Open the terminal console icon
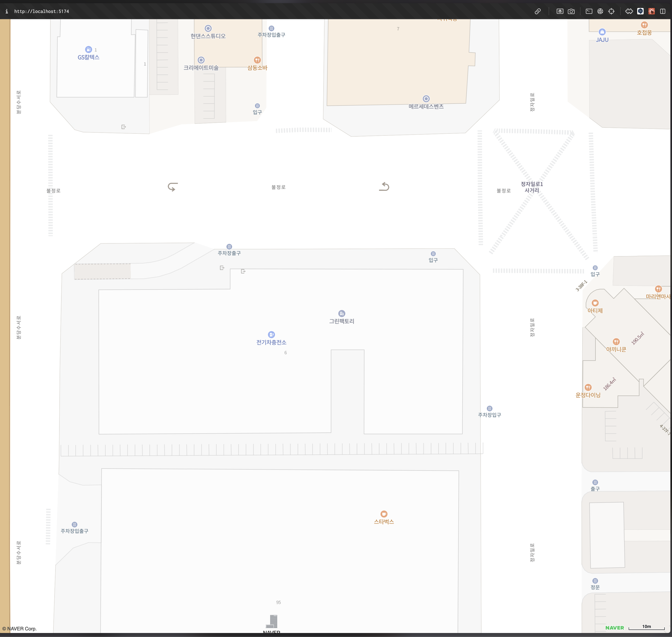Viewport: 672px width, 637px height. point(589,11)
